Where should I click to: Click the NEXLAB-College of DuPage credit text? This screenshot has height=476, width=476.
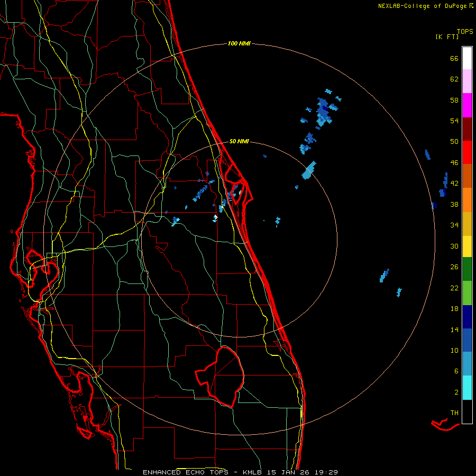(x=422, y=6)
